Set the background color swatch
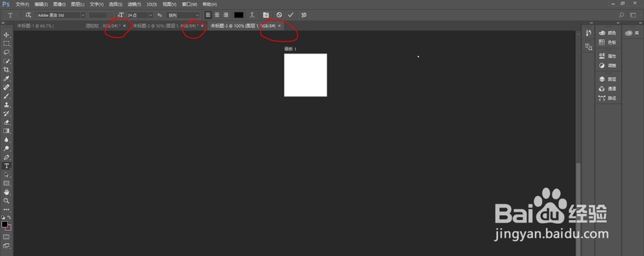 (9, 228)
